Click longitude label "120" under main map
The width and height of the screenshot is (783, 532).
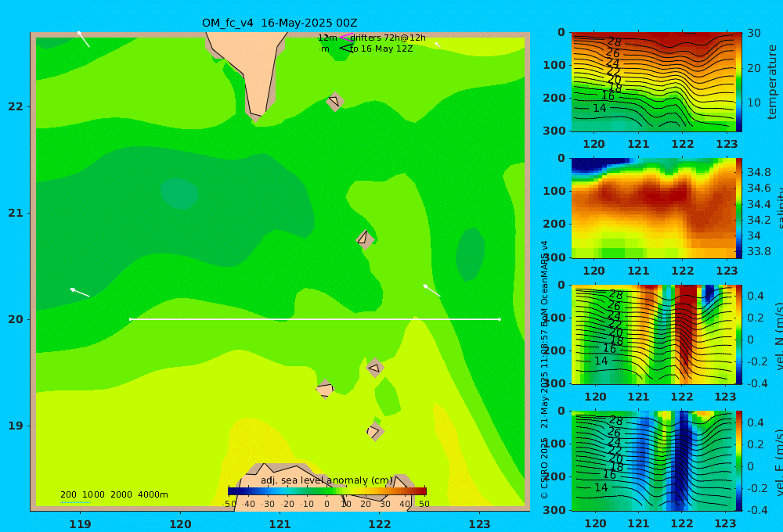click(x=180, y=524)
